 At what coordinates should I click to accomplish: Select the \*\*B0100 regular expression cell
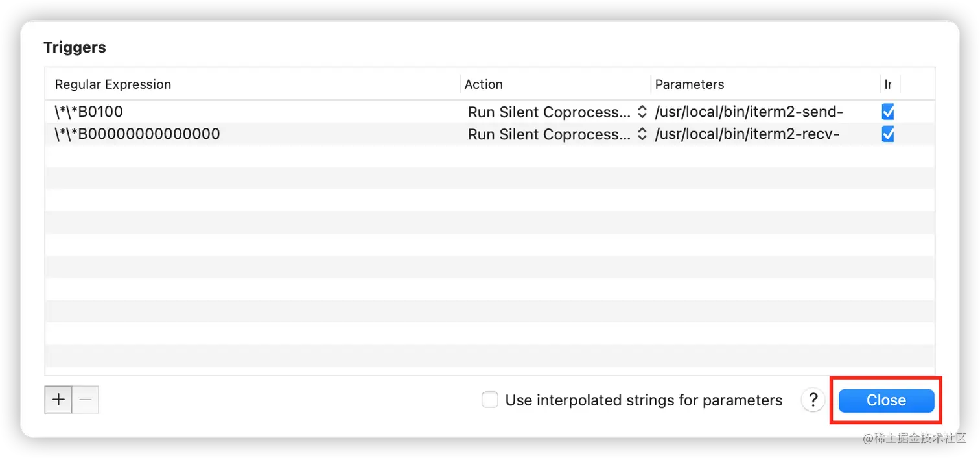(89, 112)
